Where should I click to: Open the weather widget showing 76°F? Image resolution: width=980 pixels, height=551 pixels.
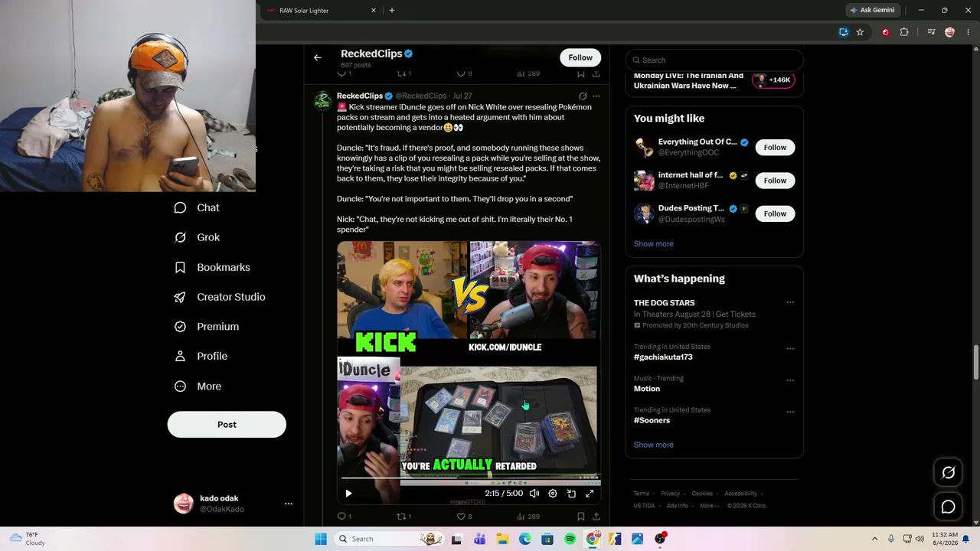pos(28,539)
